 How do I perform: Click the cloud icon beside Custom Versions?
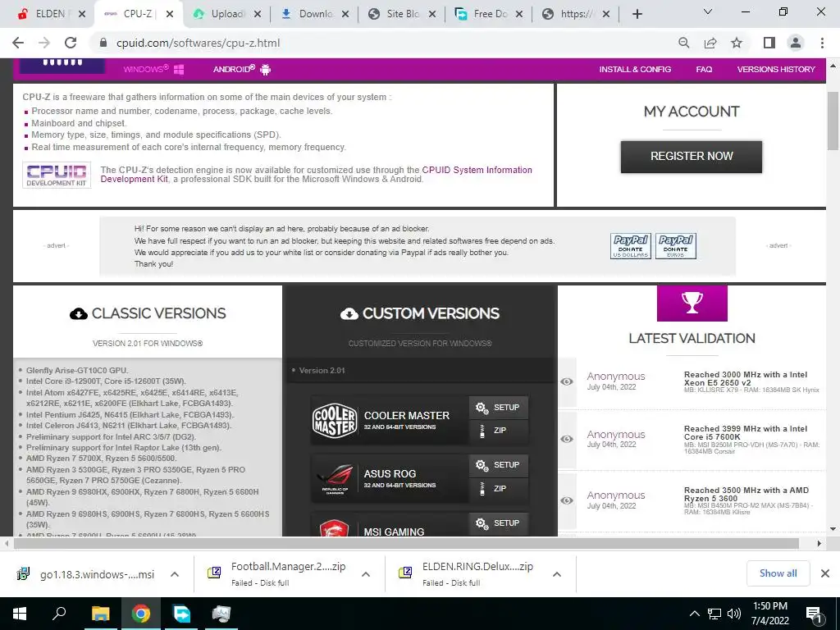click(x=349, y=313)
